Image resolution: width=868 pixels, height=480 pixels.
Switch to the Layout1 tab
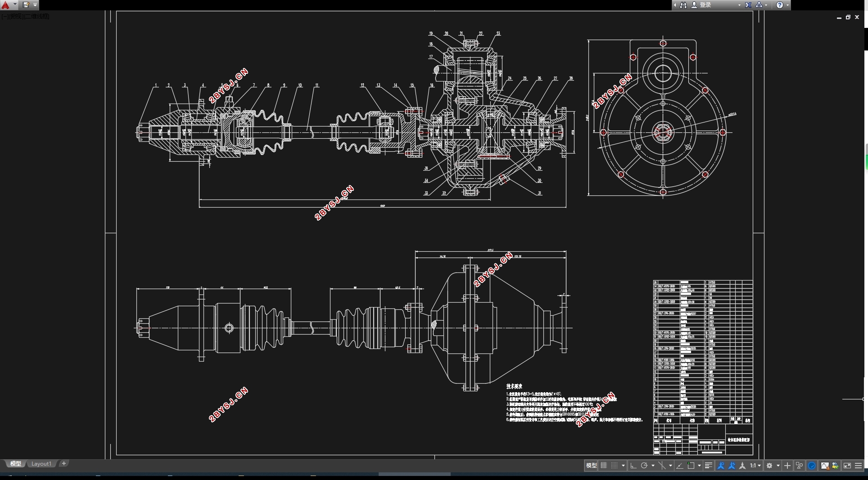41,464
